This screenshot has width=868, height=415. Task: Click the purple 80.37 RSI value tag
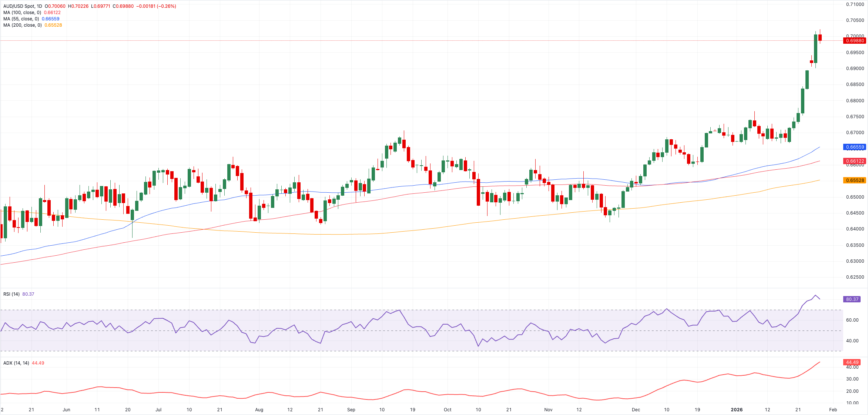click(852, 299)
